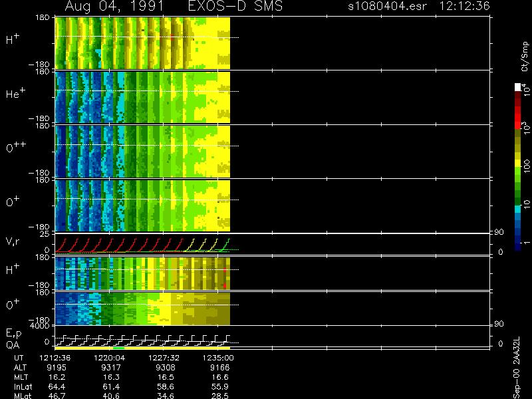Click the green segment in the QA bar
This screenshot has width=532, height=399.
coord(119,348)
